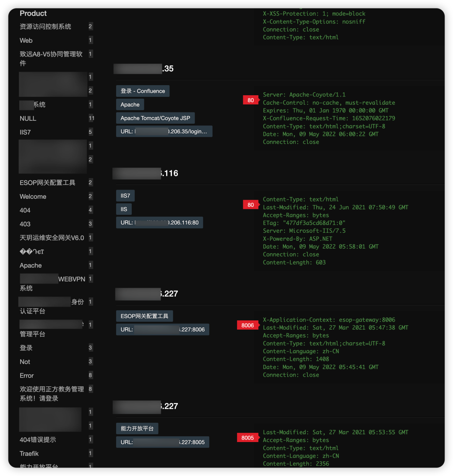Filter by 天玥运维安全网关V6.0 product
453x476 pixels.
pyautogui.click(x=52, y=238)
